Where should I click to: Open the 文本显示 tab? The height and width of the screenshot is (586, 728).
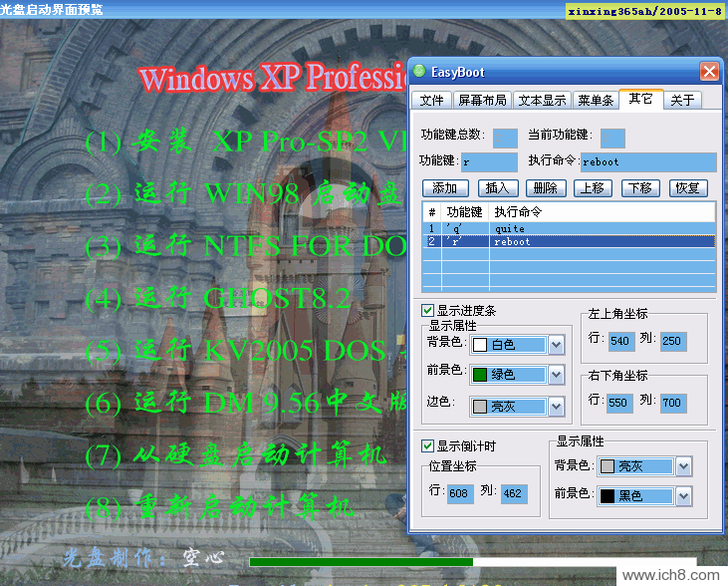[542, 101]
